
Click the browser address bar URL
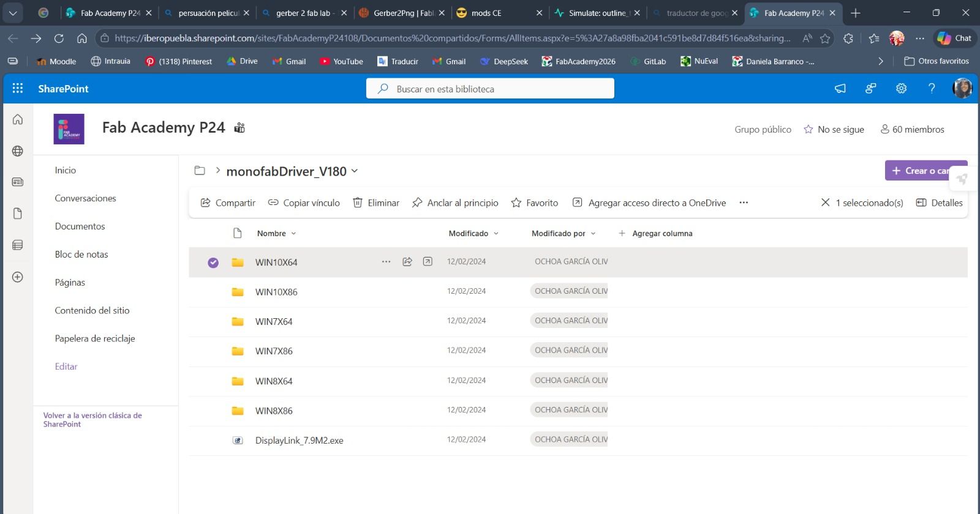pos(452,38)
